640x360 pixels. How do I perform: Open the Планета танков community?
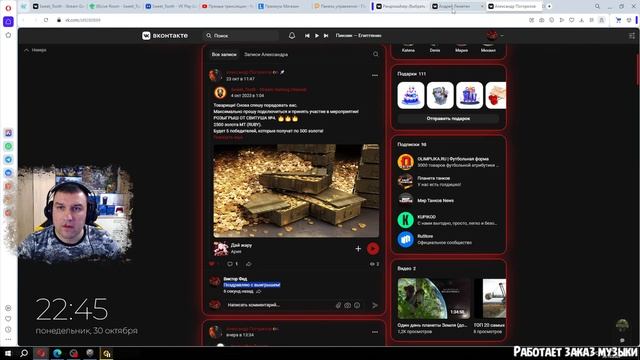point(448,181)
